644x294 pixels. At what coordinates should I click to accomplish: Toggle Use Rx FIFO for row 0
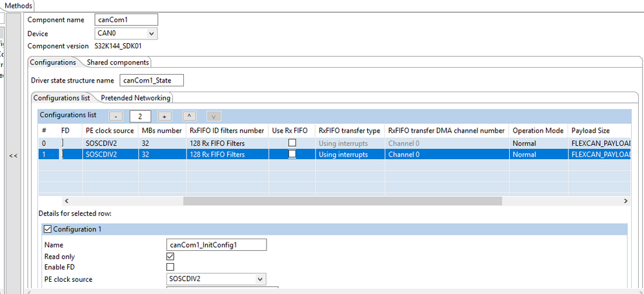pyautogui.click(x=292, y=143)
